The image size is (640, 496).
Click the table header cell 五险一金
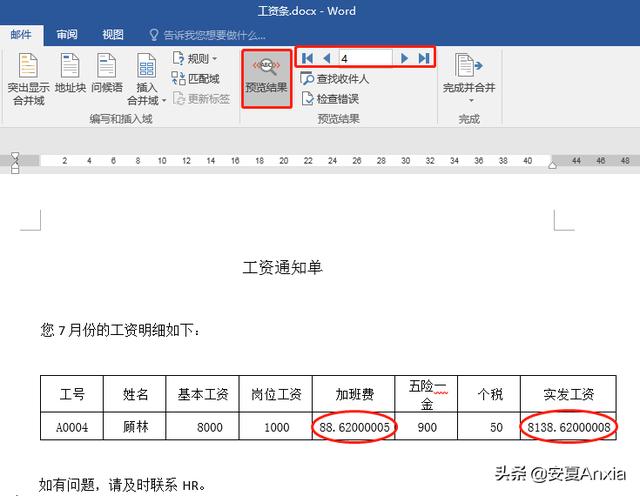427,394
